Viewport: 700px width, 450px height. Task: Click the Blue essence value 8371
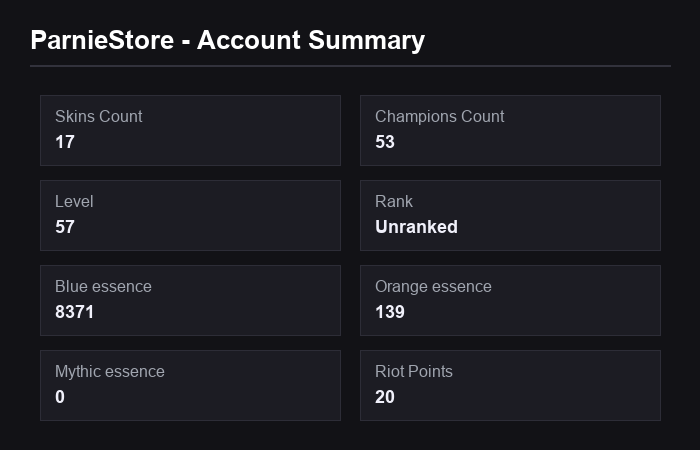point(75,312)
